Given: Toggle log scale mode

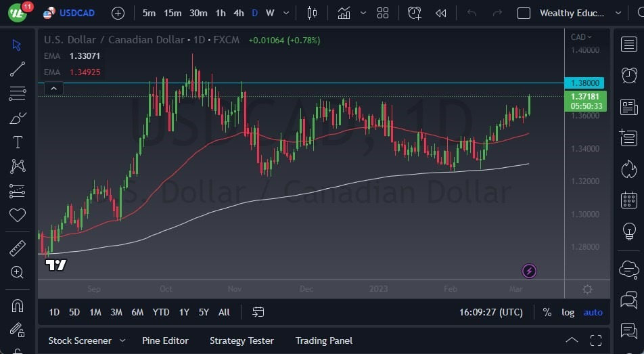Looking at the screenshot, I should 568,313.
